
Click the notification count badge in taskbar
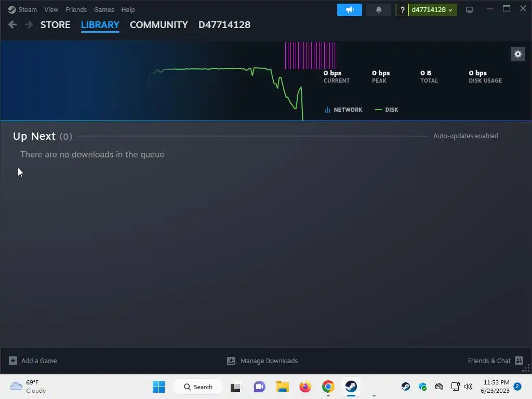517,387
